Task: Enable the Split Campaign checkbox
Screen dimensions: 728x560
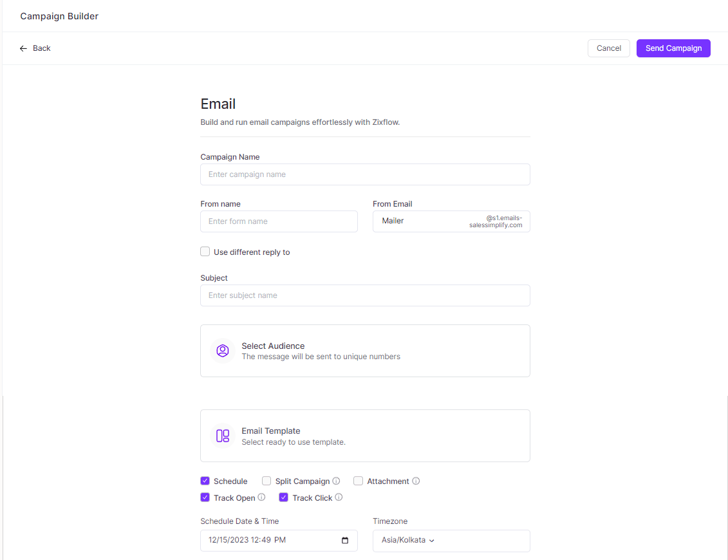Action: 266,481
